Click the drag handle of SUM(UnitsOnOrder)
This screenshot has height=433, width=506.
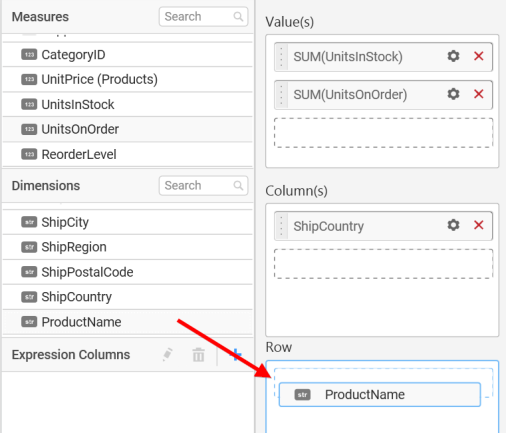281,95
